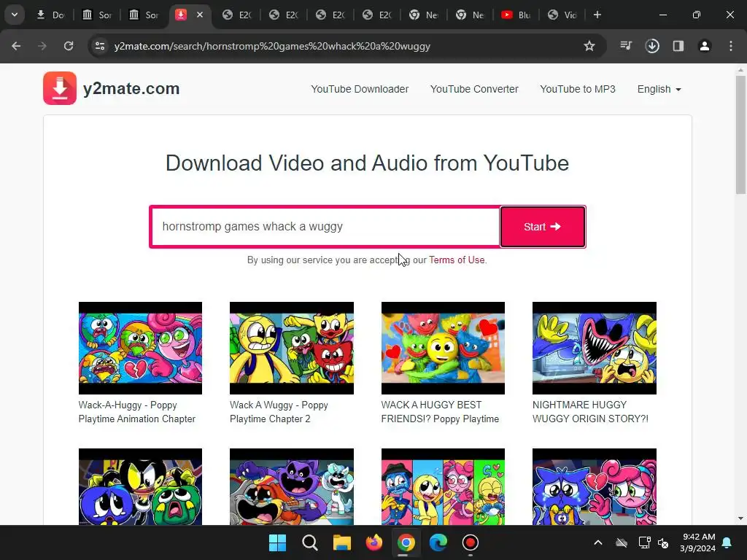Open the YouTube Downloader nav link
This screenshot has width=747, height=560.
click(360, 89)
